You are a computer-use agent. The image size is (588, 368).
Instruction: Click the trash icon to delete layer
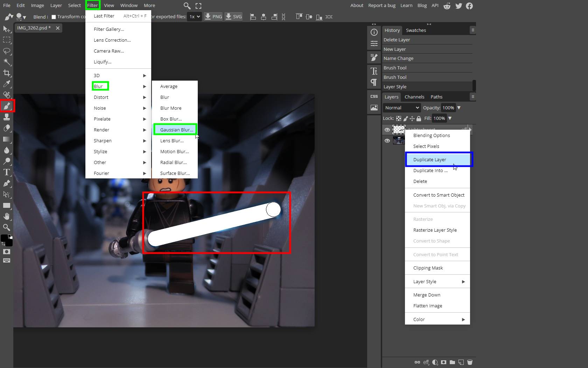tap(470, 362)
